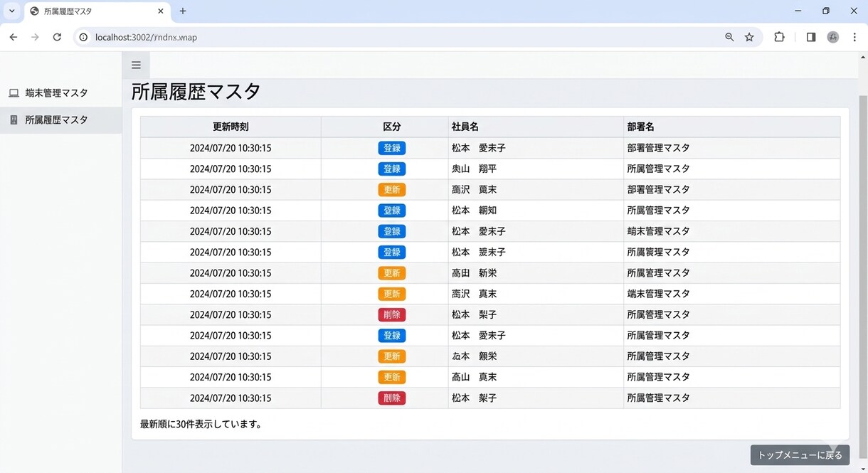Open the zoom magnifier in address bar
This screenshot has height=473, width=868.
click(729, 37)
